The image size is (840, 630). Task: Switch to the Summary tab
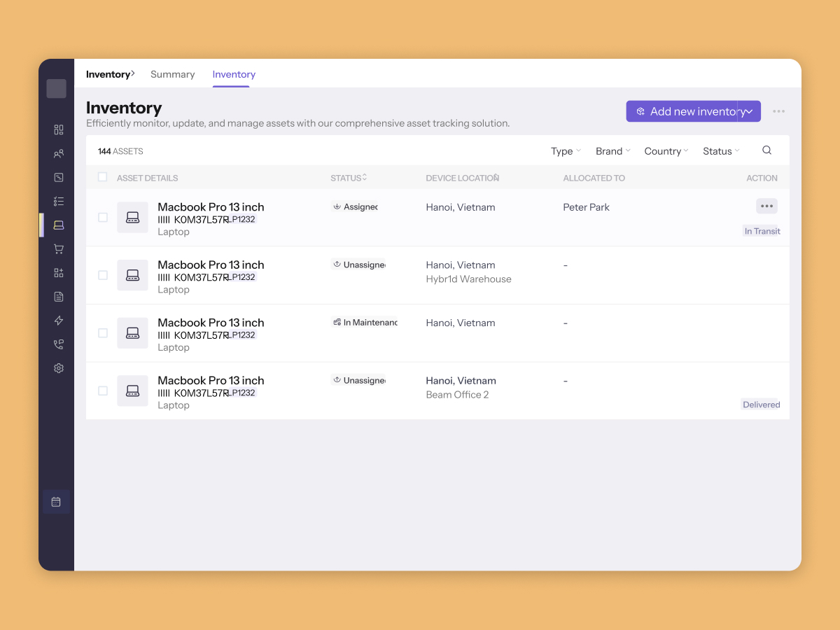click(x=172, y=74)
